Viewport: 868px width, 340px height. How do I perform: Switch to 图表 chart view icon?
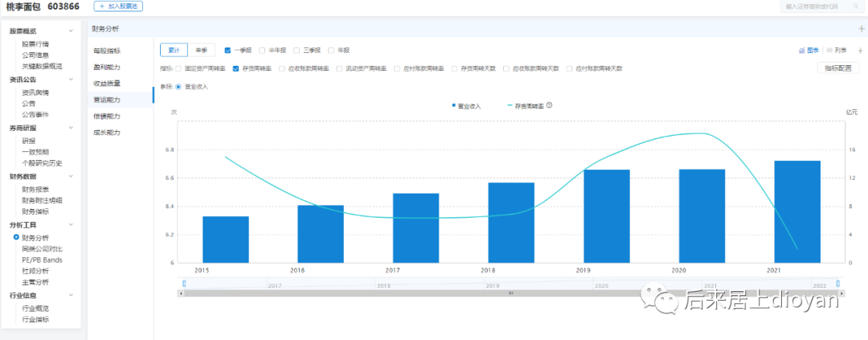point(802,50)
